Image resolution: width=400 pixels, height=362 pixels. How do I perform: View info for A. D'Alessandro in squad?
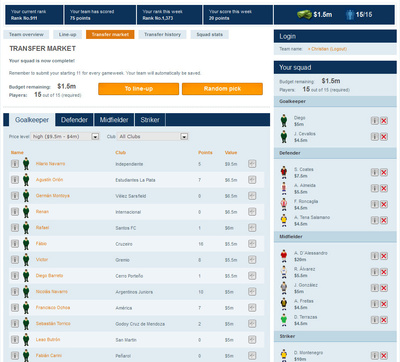coord(375,256)
